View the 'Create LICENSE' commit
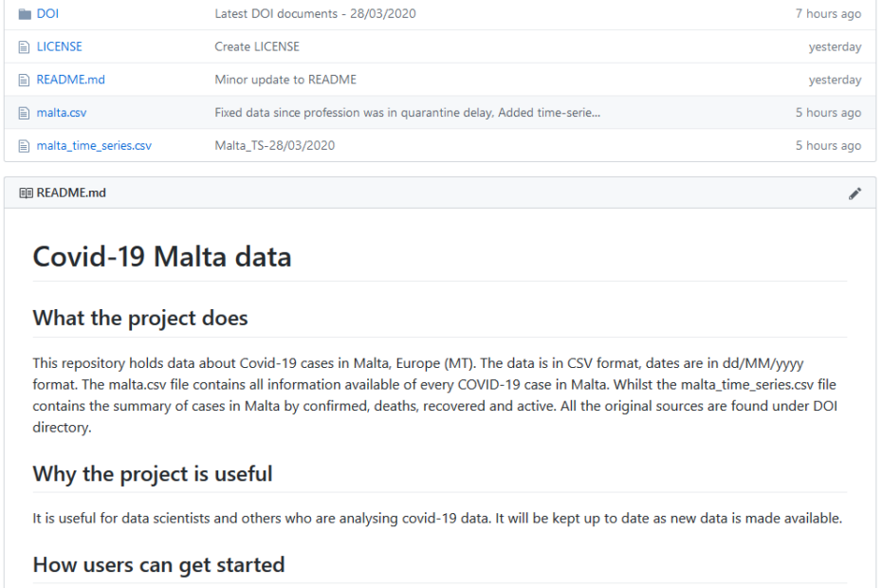This screenshot has height=588, width=882. tap(257, 46)
